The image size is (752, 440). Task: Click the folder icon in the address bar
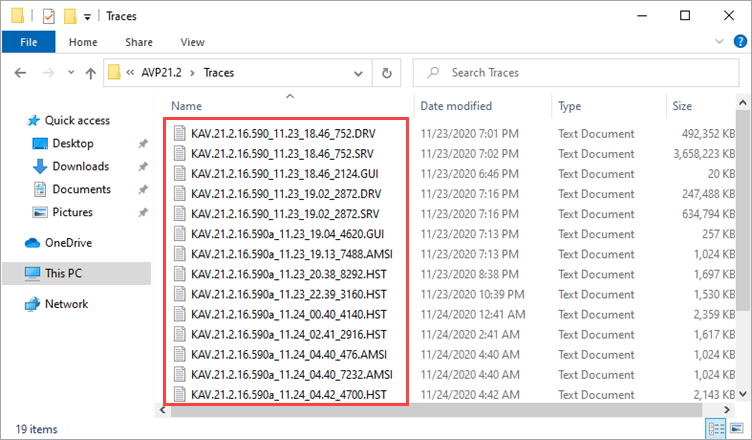pyautogui.click(x=114, y=73)
